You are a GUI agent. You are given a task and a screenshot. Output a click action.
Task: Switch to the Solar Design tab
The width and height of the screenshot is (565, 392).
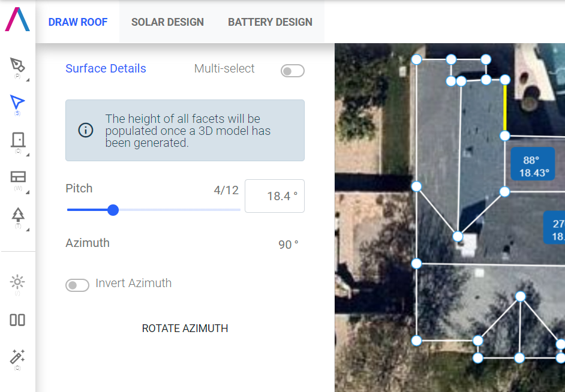[167, 22]
